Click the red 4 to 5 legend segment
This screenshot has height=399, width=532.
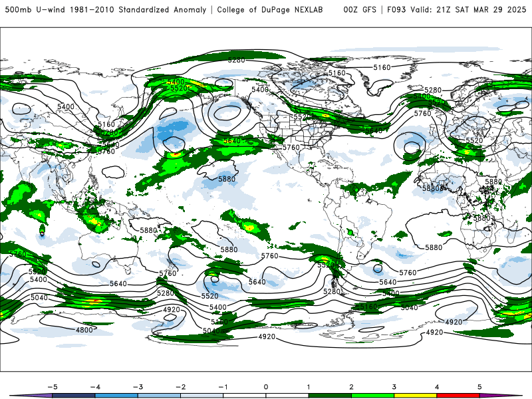[458, 396]
